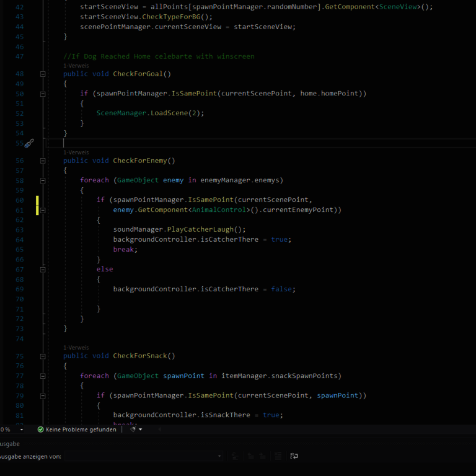The height and width of the screenshot is (476, 476).
Task: Collapse the CheckForGoal method
Action: point(43,74)
